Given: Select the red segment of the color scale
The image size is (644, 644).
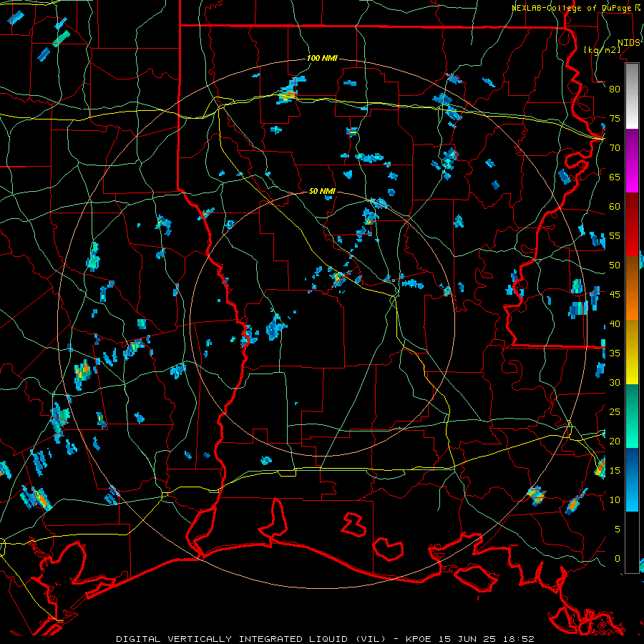Looking at the screenshot, I should pyautogui.click(x=632, y=225).
